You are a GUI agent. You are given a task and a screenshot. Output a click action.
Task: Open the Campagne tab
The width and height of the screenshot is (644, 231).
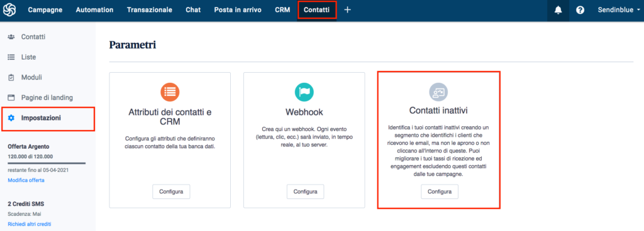tap(45, 10)
